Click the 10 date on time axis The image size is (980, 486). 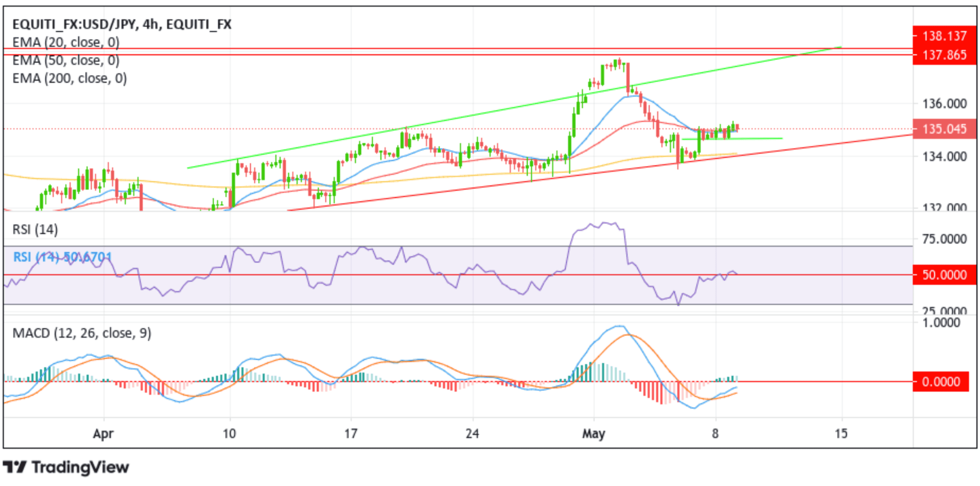coord(229,433)
